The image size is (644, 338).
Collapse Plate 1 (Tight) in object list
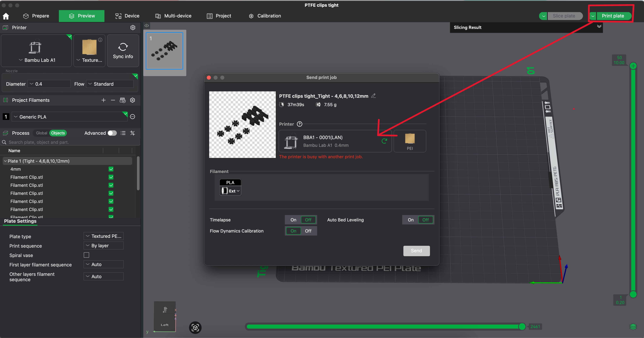[x=5, y=161]
